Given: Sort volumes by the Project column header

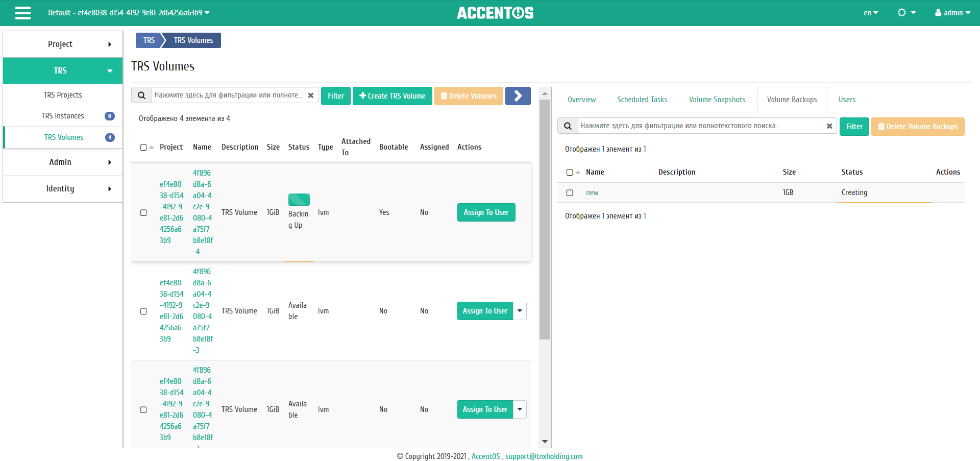Looking at the screenshot, I should tap(171, 147).
